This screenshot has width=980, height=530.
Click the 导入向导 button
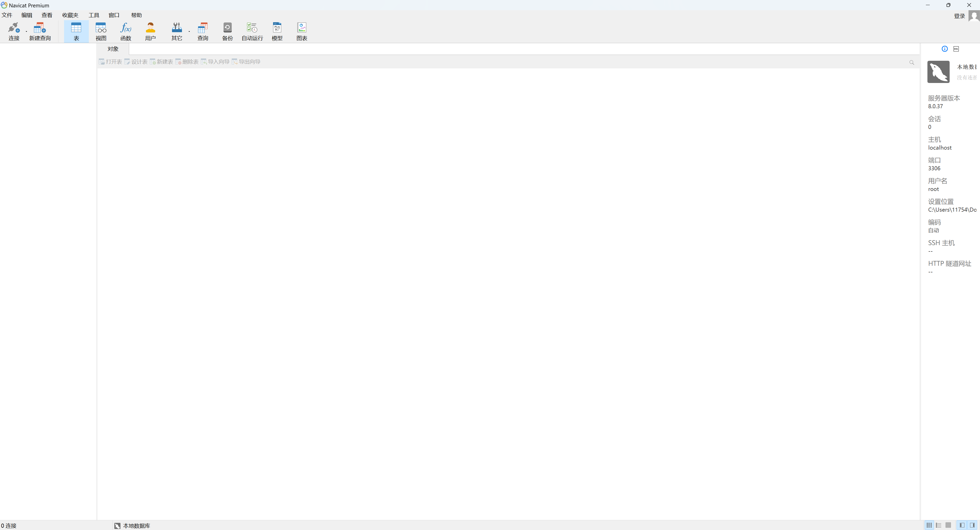215,62
